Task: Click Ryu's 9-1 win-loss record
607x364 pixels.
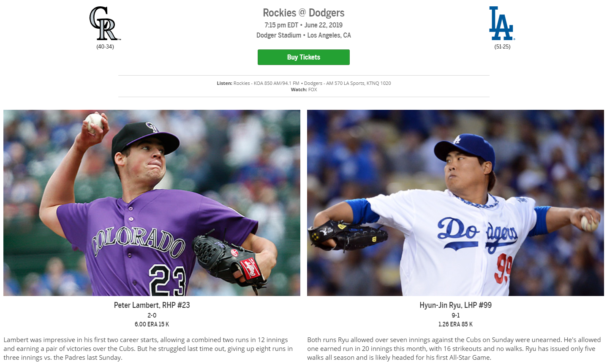Action: pos(455,315)
